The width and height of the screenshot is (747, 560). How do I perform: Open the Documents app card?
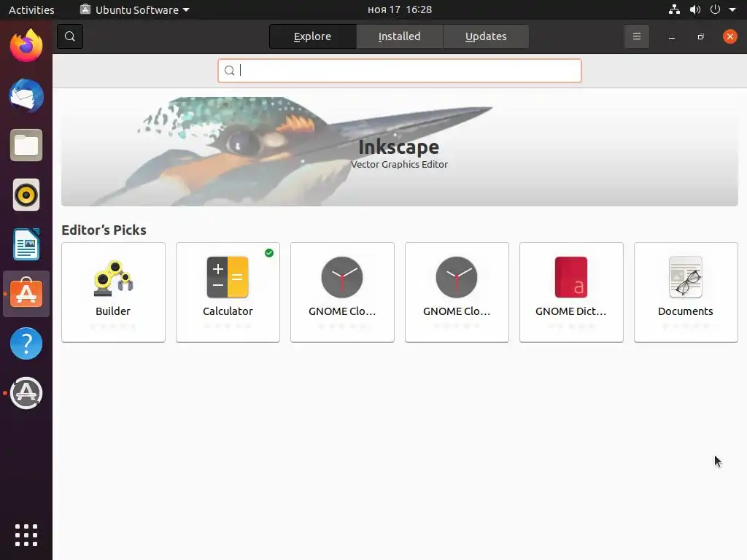(686, 292)
